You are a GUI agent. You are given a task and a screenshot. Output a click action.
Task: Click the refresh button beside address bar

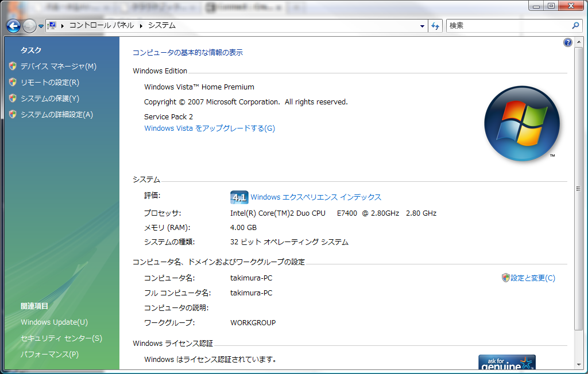435,26
